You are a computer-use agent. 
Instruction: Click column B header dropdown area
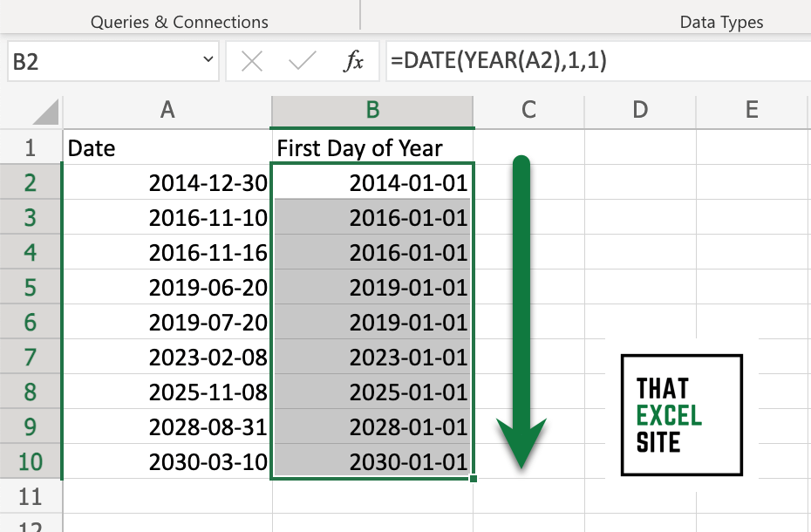click(x=372, y=111)
